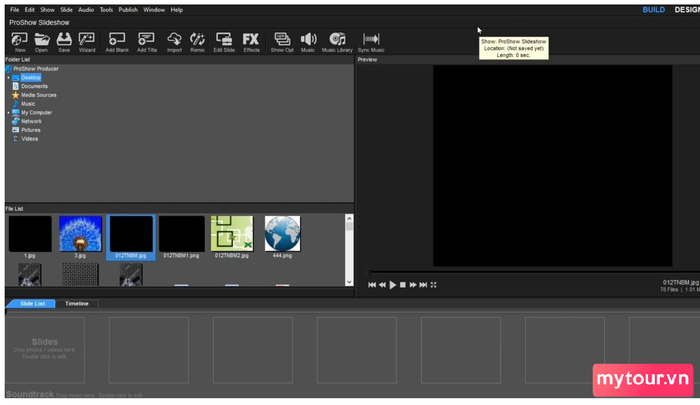Select the Documents folder
Screen dimensions: 700x405
[34, 86]
